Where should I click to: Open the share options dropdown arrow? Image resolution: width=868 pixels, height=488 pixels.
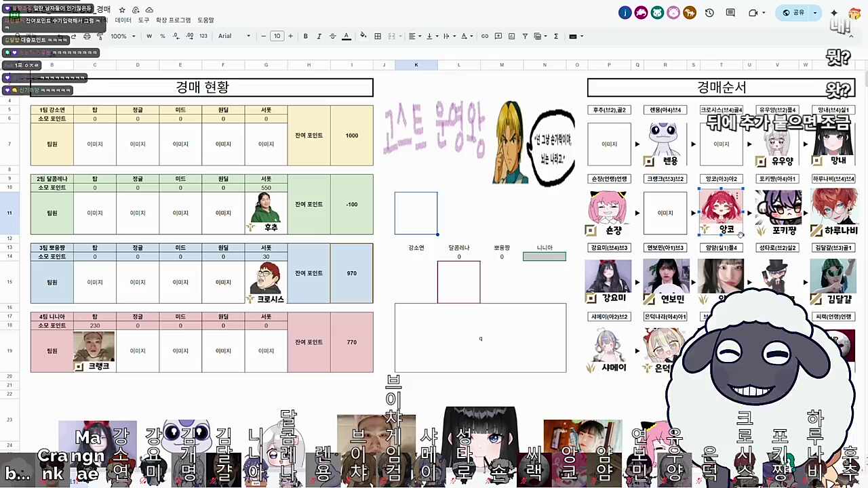815,13
